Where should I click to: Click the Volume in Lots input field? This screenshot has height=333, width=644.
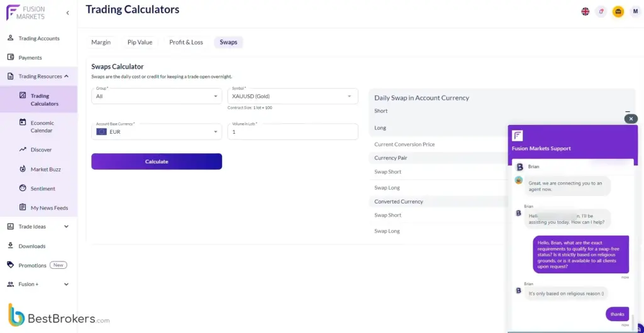coord(292,132)
